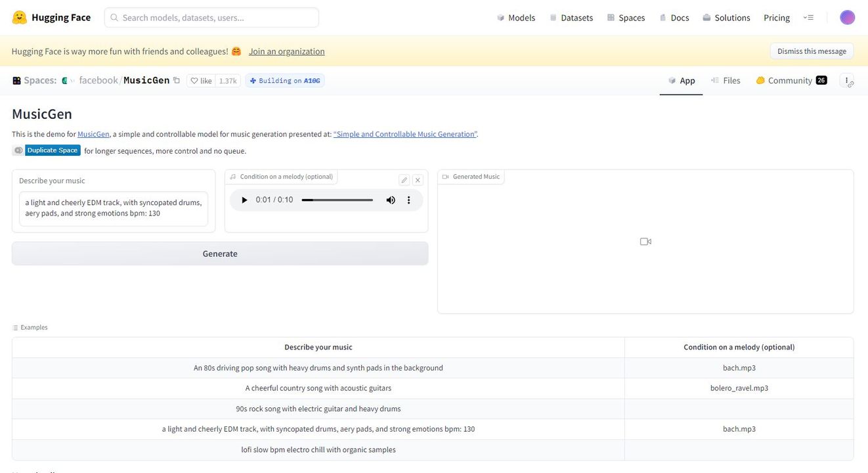Click the Condition on a melody column header
Screen dimensions: 868x473
coord(739,347)
